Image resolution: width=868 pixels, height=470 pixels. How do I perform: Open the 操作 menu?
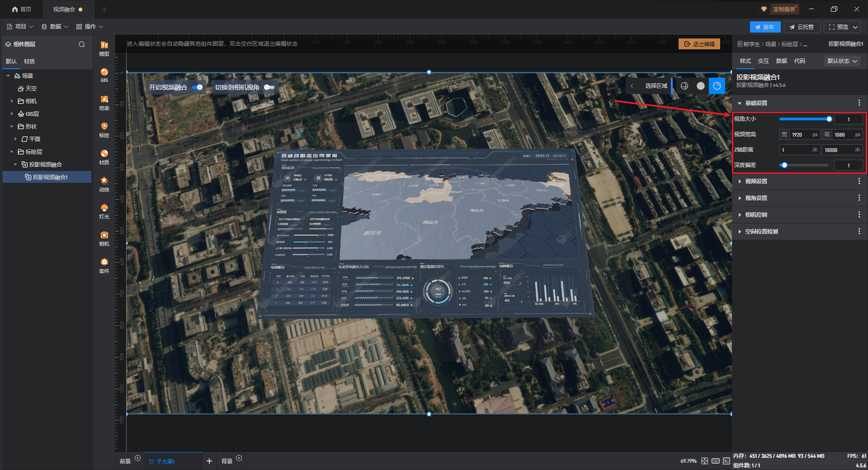(x=90, y=27)
